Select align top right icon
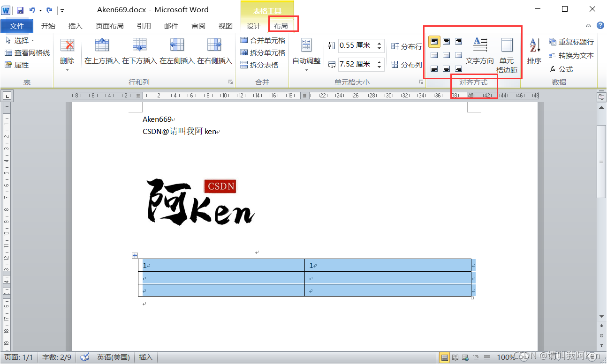The image size is (607, 364). click(x=459, y=42)
